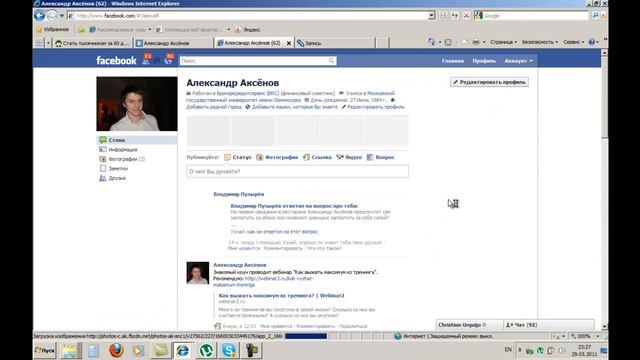
Task: Click the Print icon in command bar
Action: tap(476, 42)
